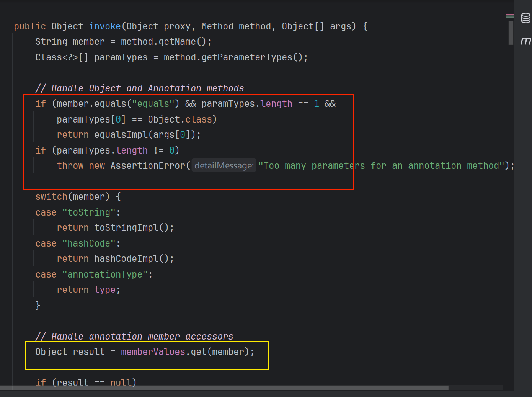Click the getParameterTypes method call
This screenshot has height=397, width=532.
(x=246, y=57)
